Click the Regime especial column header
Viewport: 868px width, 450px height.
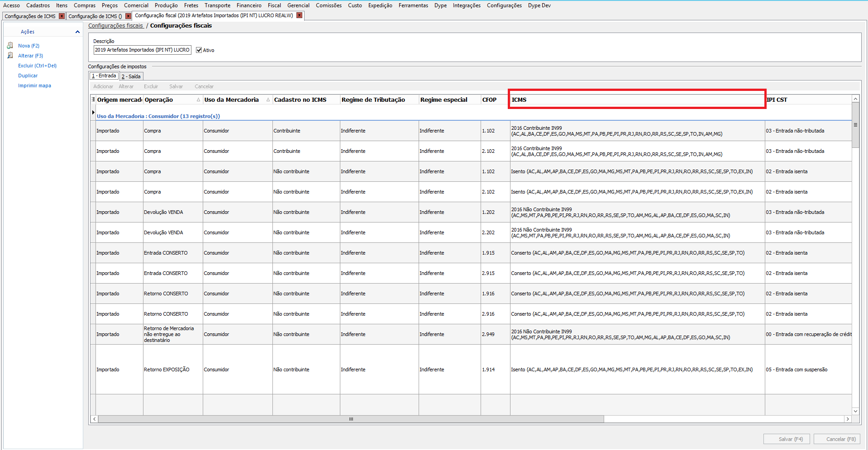click(449, 99)
